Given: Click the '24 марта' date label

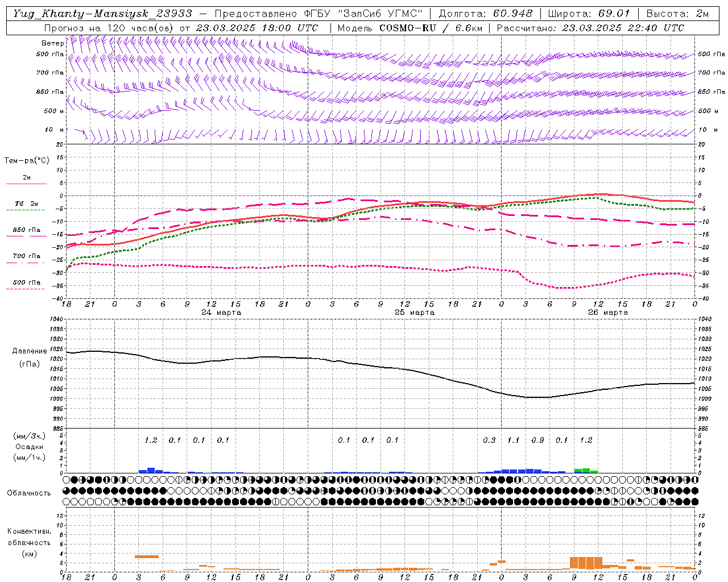Looking at the screenshot, I should pos(221,313).
